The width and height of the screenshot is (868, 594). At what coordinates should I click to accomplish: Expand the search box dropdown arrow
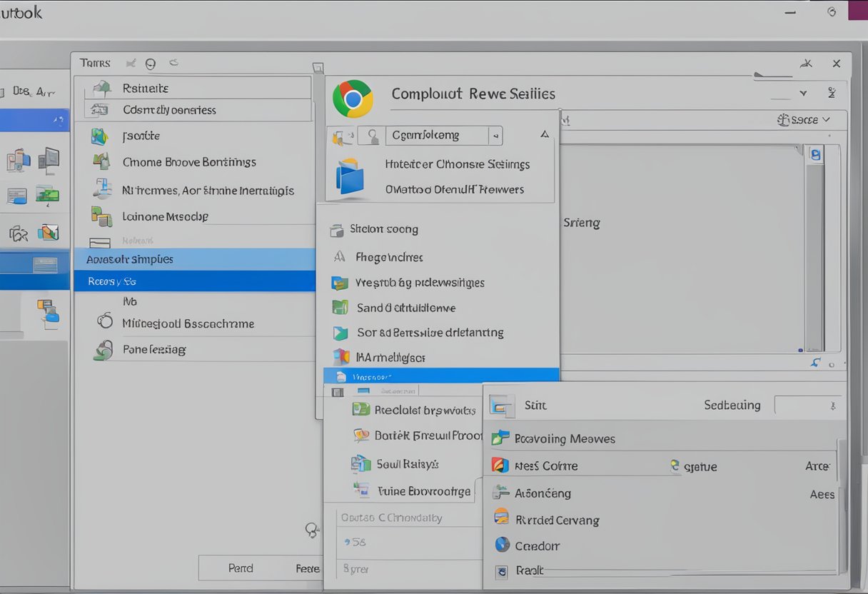495,135
